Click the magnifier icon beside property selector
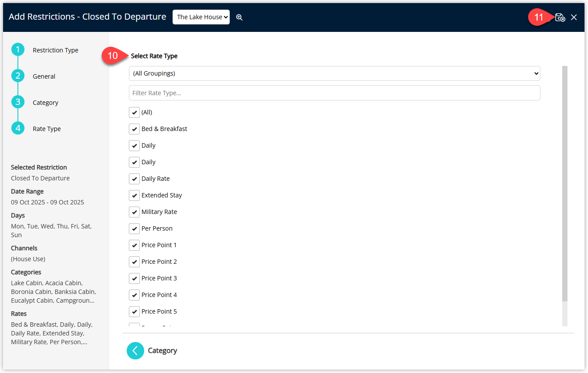Image resolution: width=588 pixels, height=373 pixels. 239,17
